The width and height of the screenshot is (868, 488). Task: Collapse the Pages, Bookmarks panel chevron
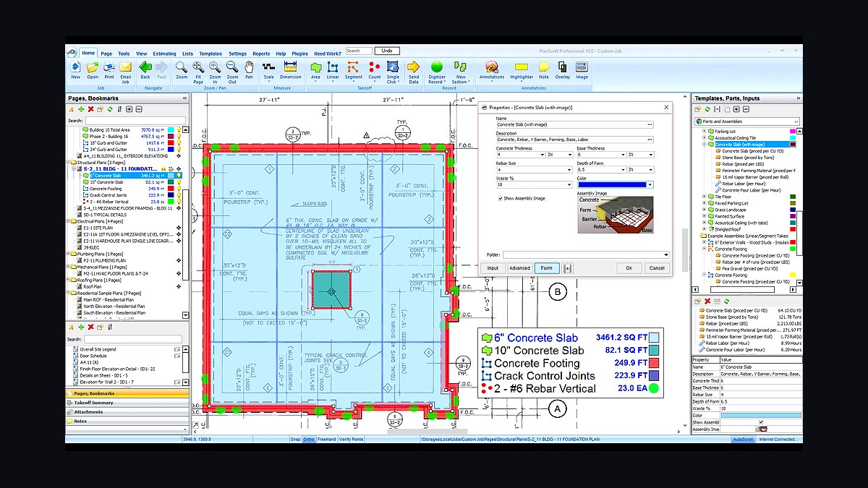pos(184,98)
